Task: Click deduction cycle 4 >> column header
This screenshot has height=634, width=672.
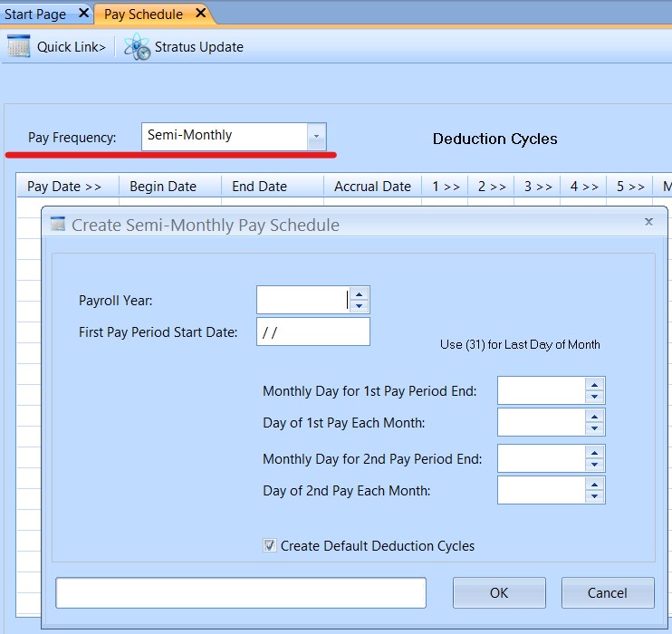Action: [x=584, y=187]
